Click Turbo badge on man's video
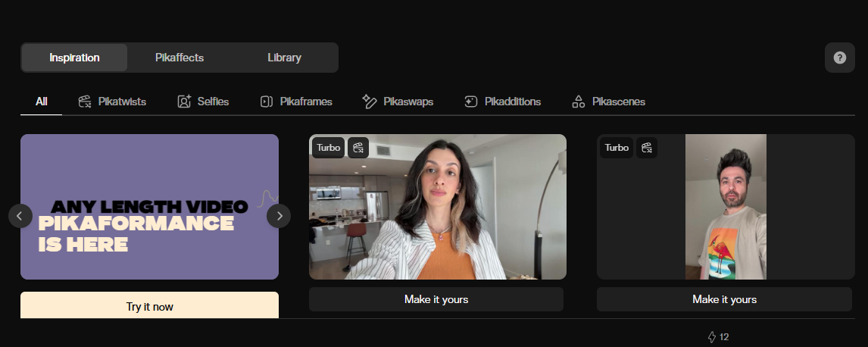Screen dimensions: 868x347 616,148
